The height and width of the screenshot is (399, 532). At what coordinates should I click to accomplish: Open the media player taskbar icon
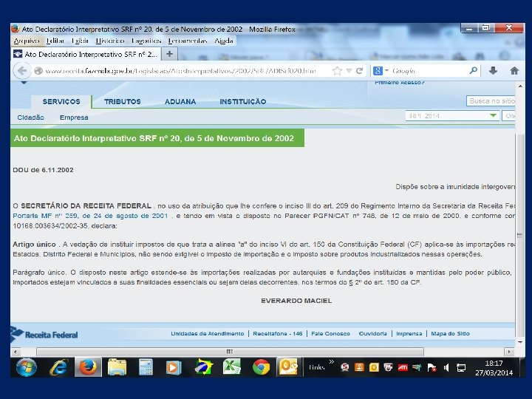(174, 368)
